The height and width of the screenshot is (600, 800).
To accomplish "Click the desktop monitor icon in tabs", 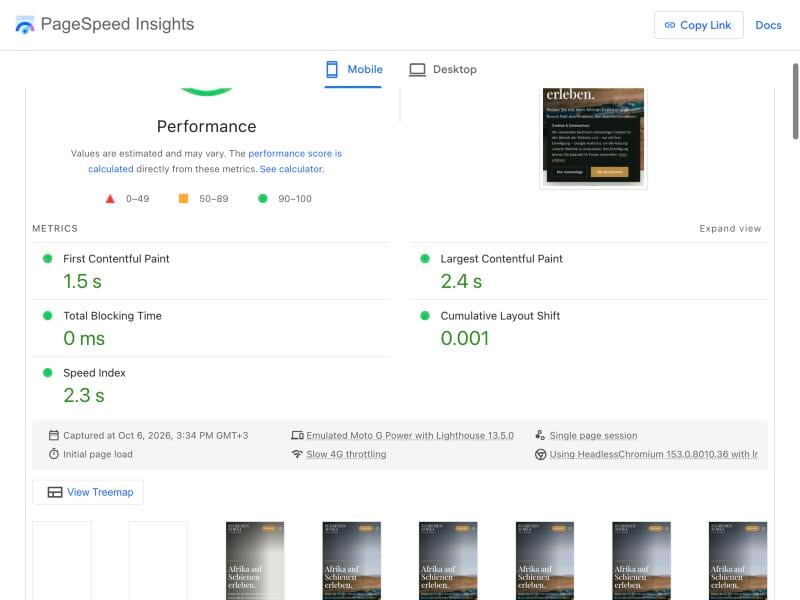I will (417, 69).
